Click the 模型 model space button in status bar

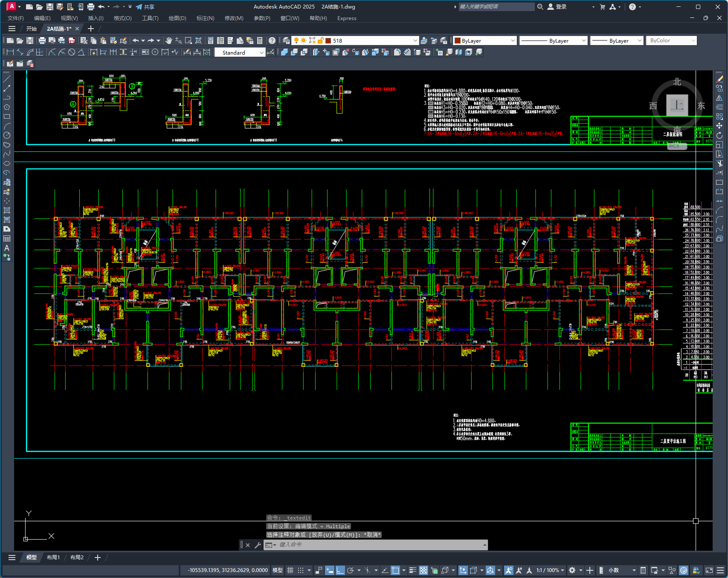pyautogui.click(x=278, y=570)
